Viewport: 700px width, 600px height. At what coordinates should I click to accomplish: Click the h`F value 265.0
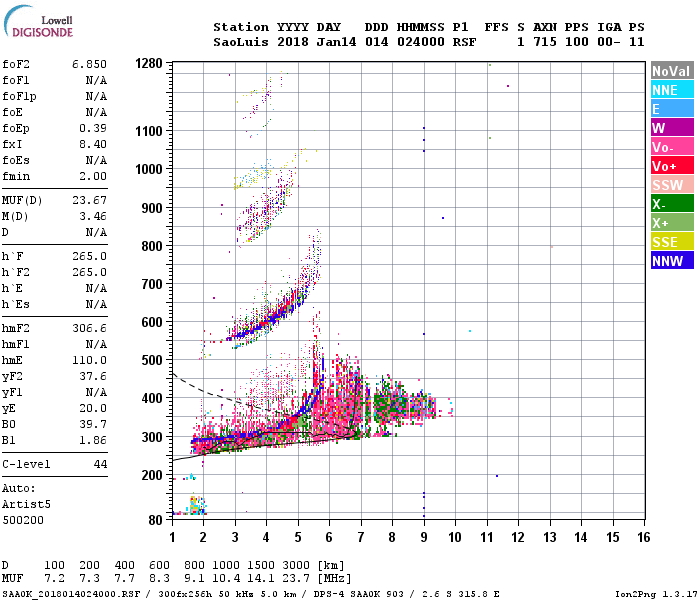click(89, 256)
